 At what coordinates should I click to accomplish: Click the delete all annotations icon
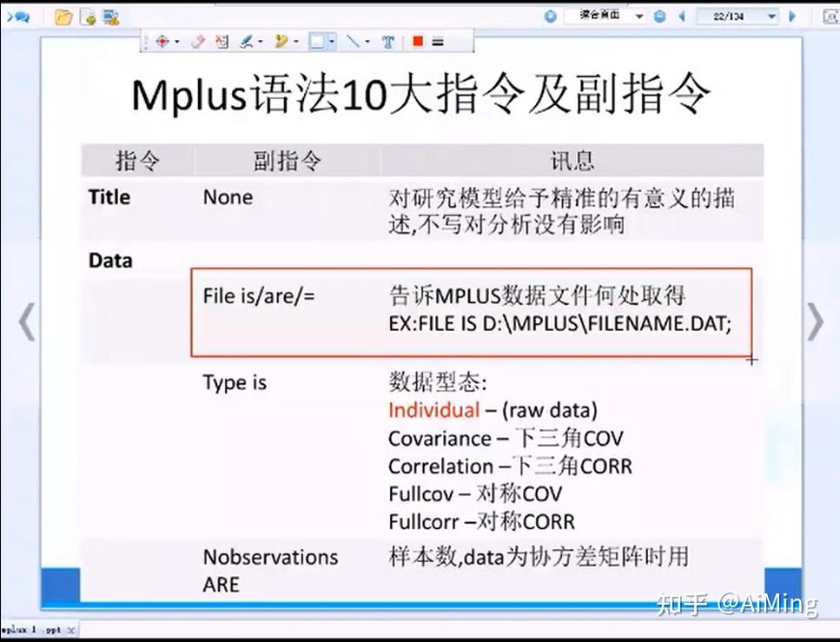pyautogui.click(x=222, y=41)
